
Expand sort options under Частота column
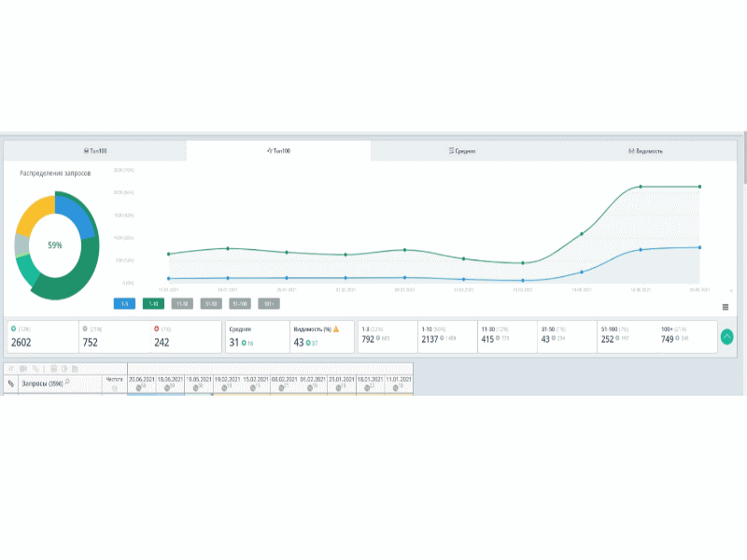(114, 388)
